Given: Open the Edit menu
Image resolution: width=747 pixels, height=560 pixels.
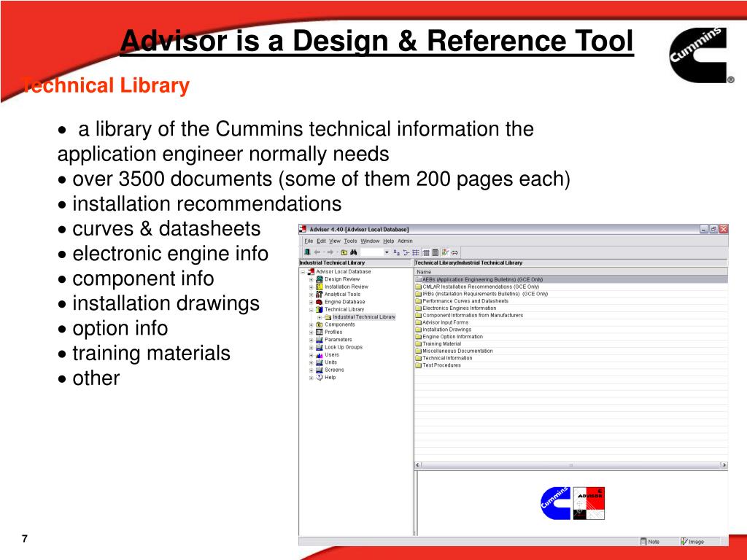Looking at the screenshot, I should pyautogui.click(x=322, y=241).
